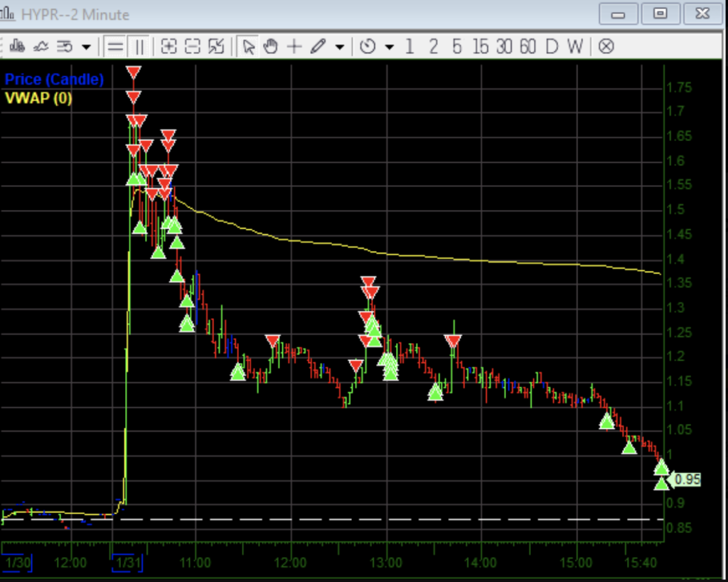The image size is (728, 582).
Task: Click the reset zoom fit icon
Action: (216, 46)
